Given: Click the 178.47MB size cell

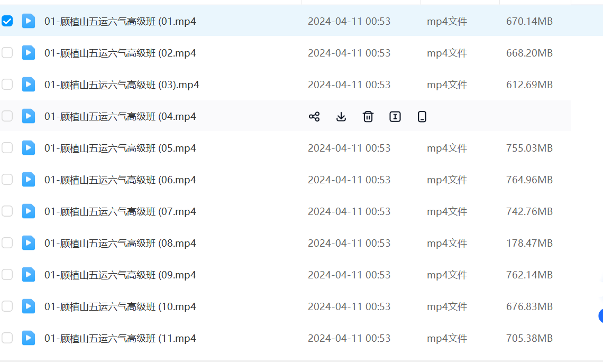Looking at the screenshot, I should click(x=529, y=243).
